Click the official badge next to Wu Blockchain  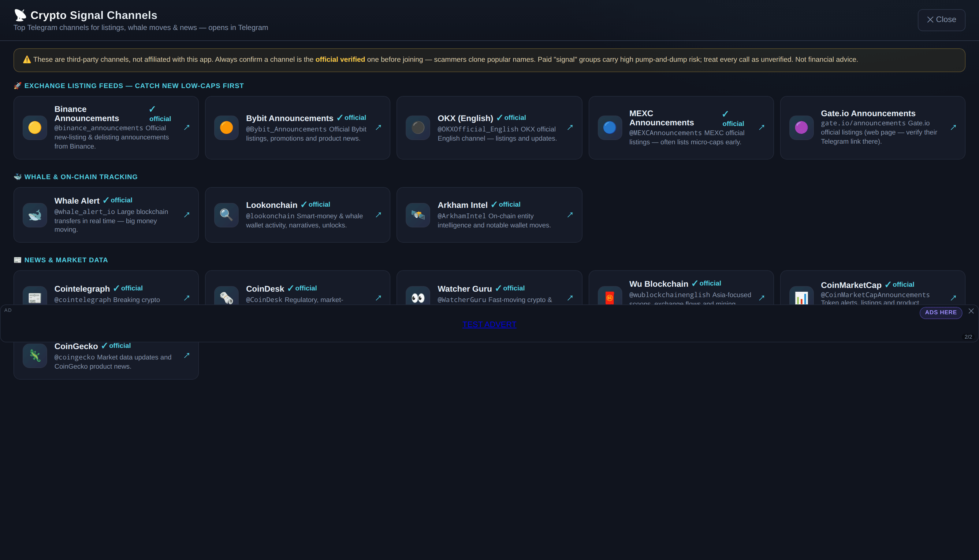(706, 283)
